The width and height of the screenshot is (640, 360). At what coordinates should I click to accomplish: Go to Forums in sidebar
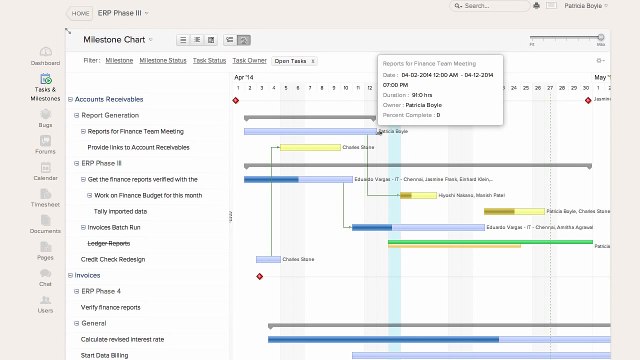click(x=45, y=141)
